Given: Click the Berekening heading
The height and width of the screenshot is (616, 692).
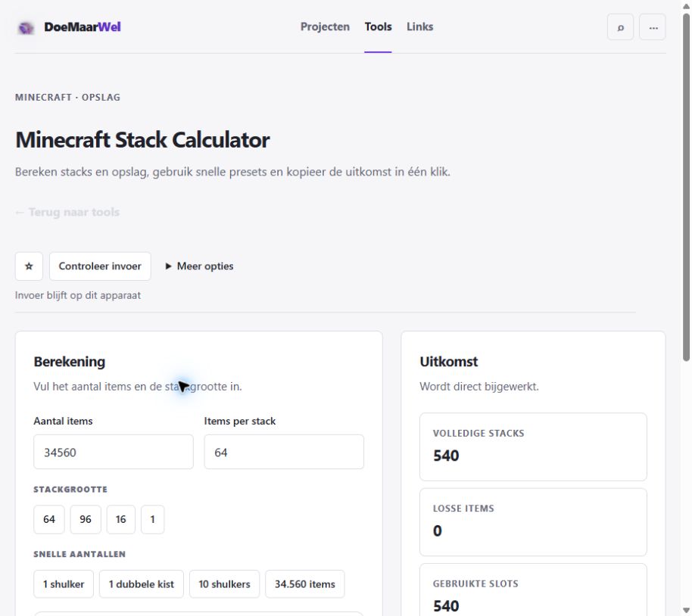Looking at the screenshot, I should pos(70,362).
